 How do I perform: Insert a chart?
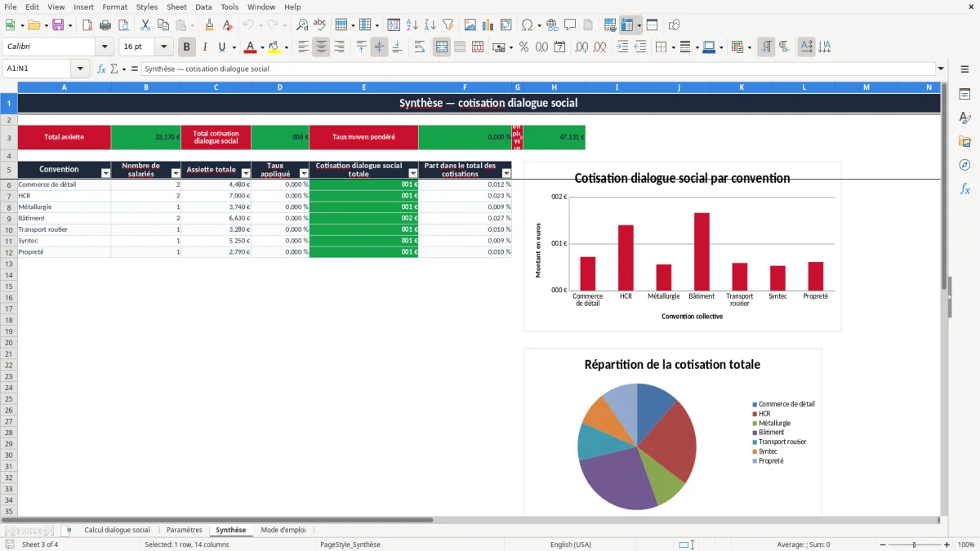click(488, 25)
